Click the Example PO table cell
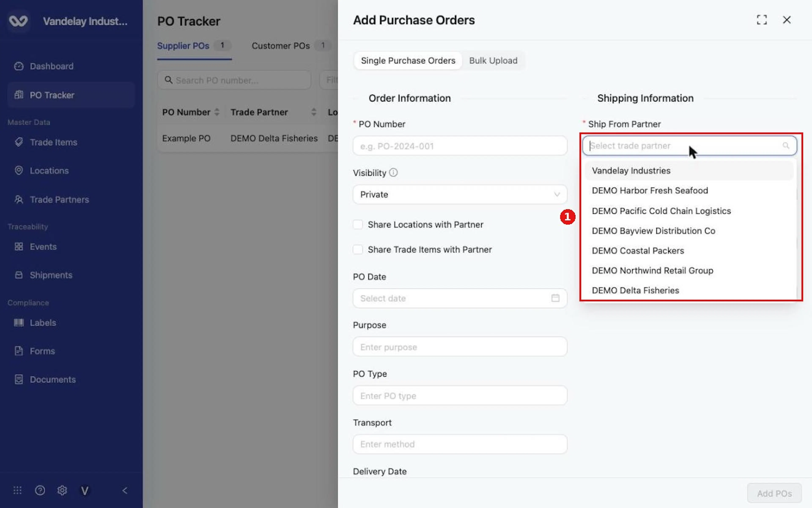 tap(186, 138)
